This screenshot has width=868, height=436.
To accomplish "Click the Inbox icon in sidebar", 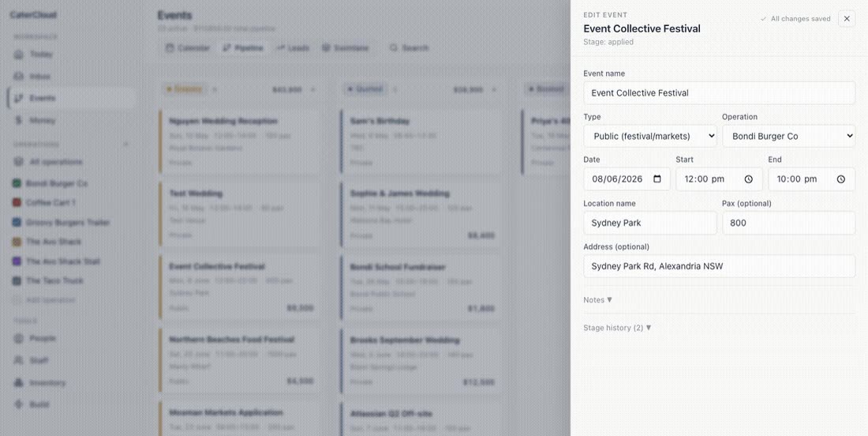I will click(19, 76).
